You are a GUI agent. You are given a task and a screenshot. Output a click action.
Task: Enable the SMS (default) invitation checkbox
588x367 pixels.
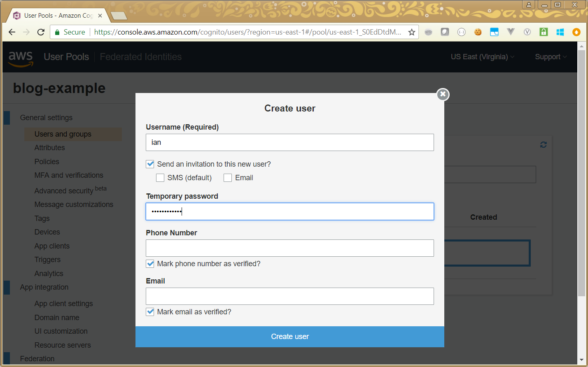pyautogui.click(x=160, y=178)
